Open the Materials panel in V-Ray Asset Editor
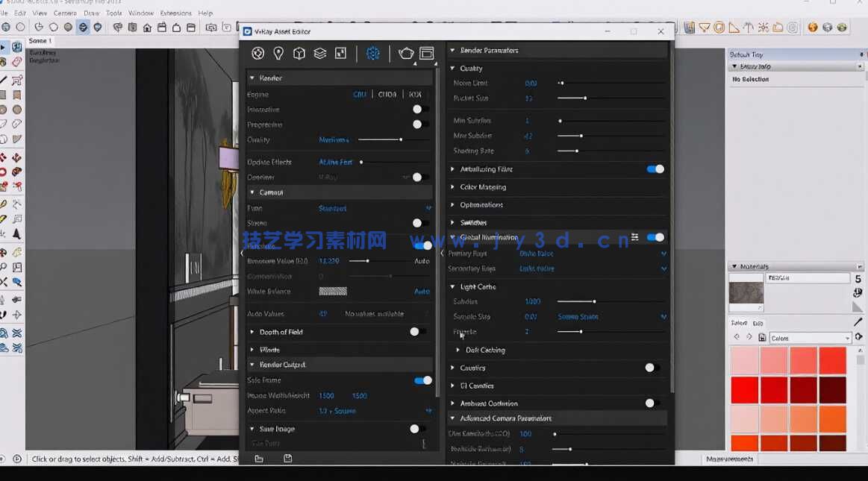868x481 pixels. pos(257,53)
